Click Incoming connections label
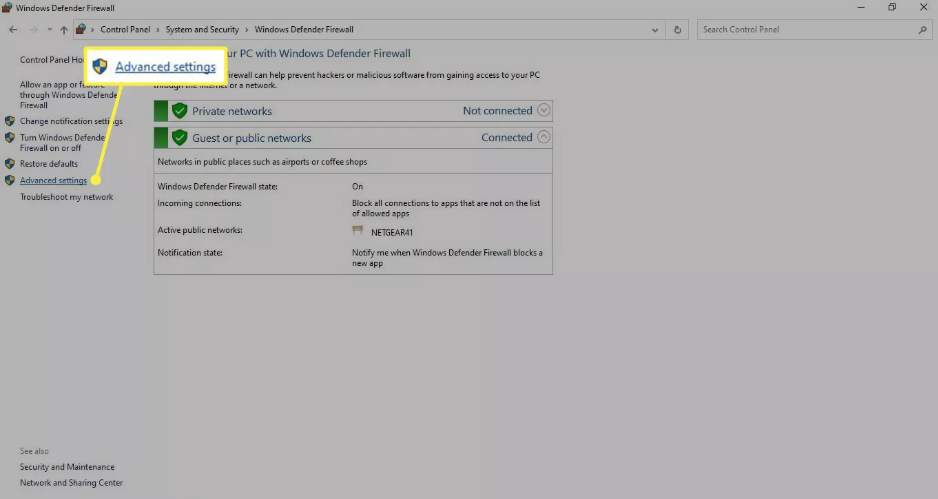938x499 pixels. [199, 203]
